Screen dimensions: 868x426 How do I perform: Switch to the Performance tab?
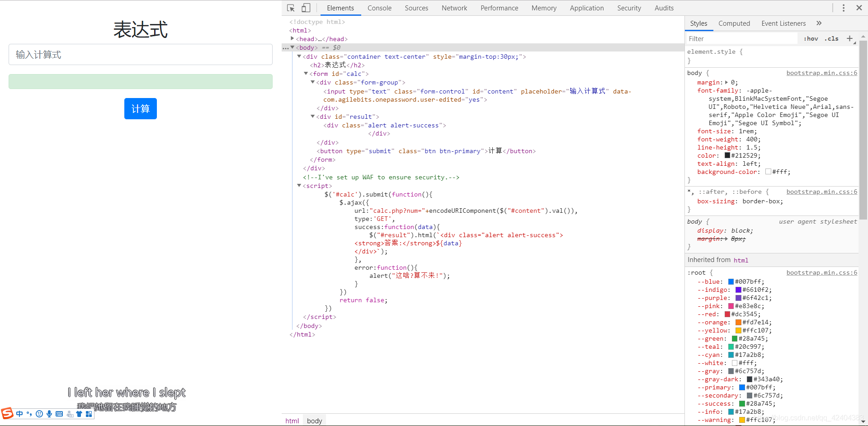click(x=499, y=8)
